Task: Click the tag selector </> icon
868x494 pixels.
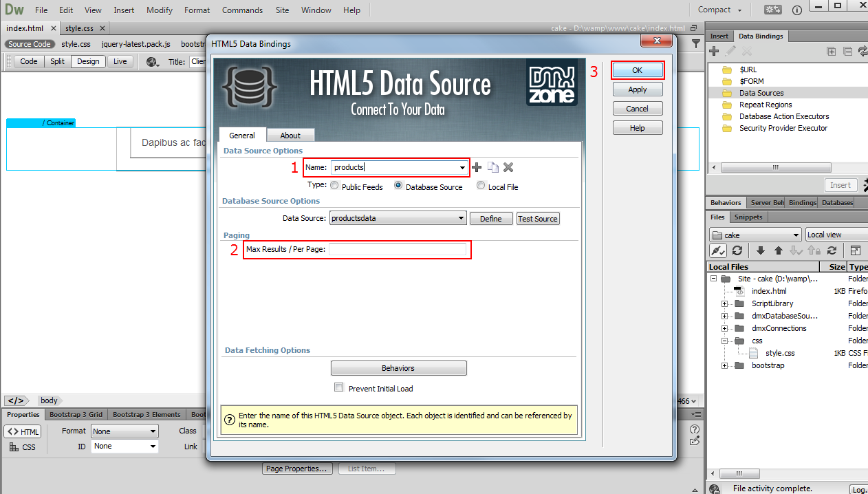Action: tap(15, 400)
